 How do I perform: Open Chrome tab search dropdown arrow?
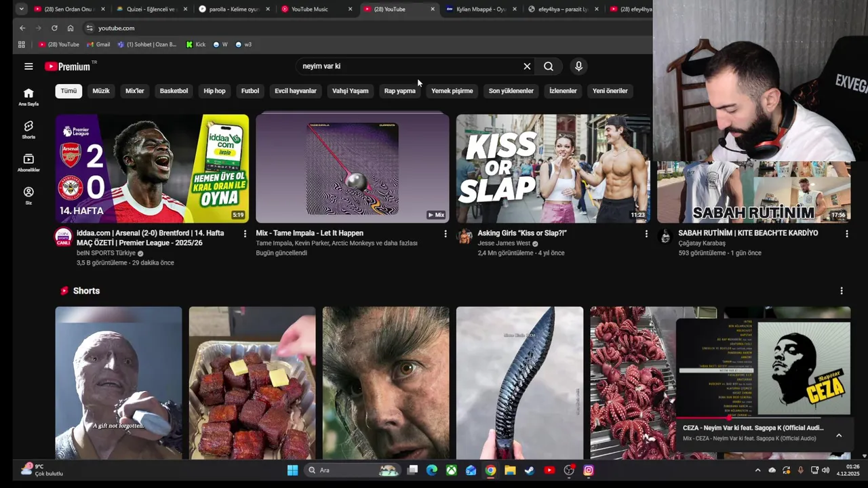click(22, 9)
